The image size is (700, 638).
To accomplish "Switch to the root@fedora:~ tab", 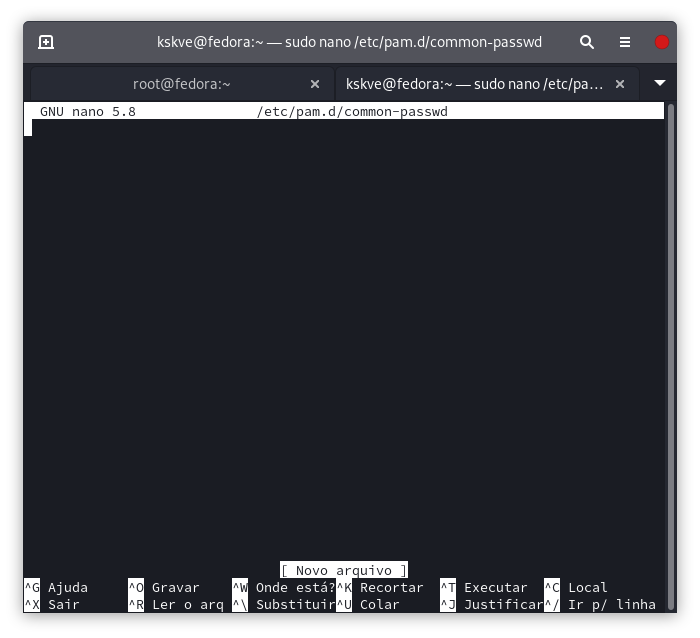I will 181,84.
